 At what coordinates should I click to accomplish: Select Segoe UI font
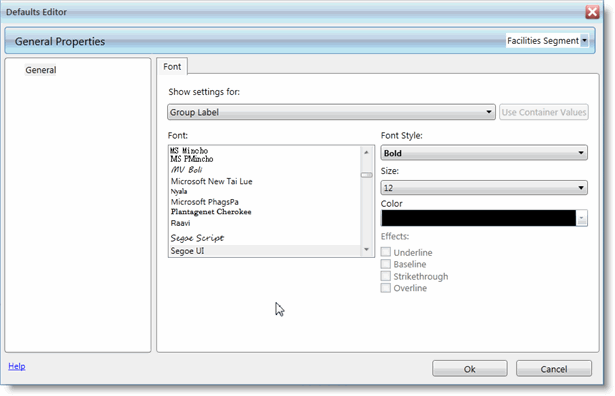265,251
